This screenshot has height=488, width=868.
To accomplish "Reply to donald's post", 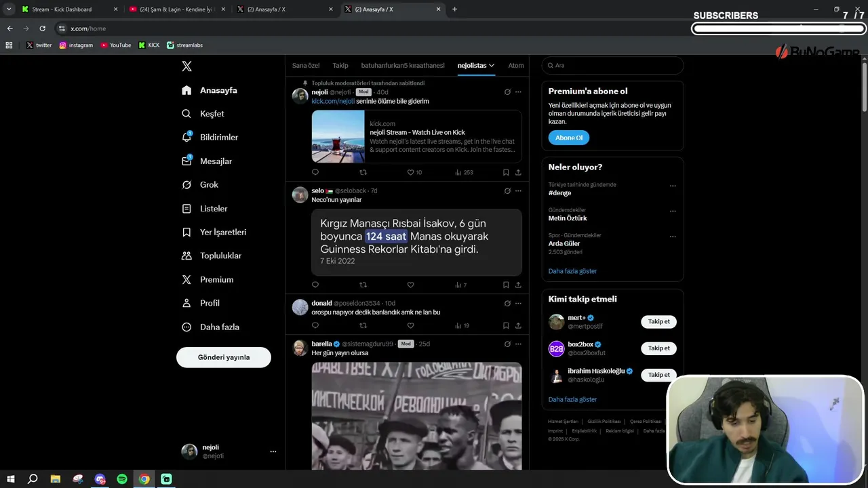I will point(315,325).
